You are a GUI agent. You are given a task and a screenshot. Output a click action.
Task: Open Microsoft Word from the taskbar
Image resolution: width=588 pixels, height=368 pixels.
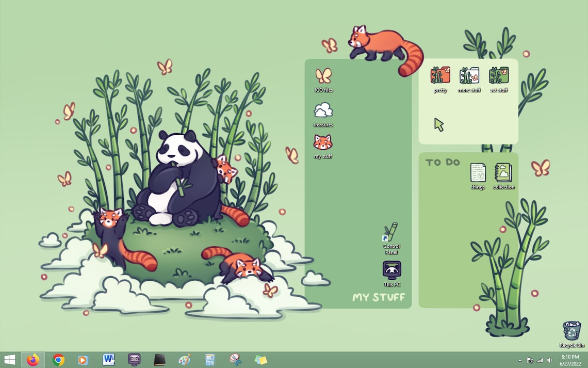tap(107, 359)
